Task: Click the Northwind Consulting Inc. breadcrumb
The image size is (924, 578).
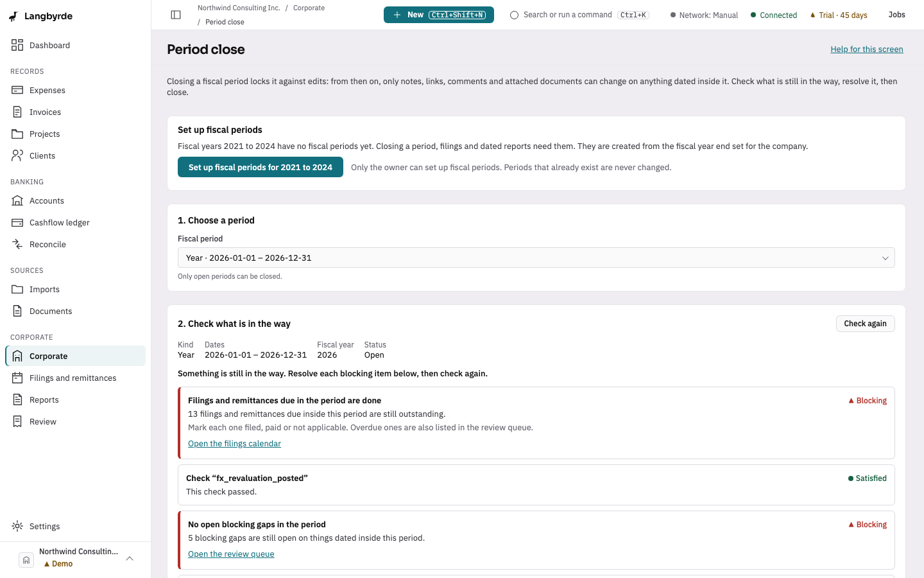Action: tap(239, 8)
